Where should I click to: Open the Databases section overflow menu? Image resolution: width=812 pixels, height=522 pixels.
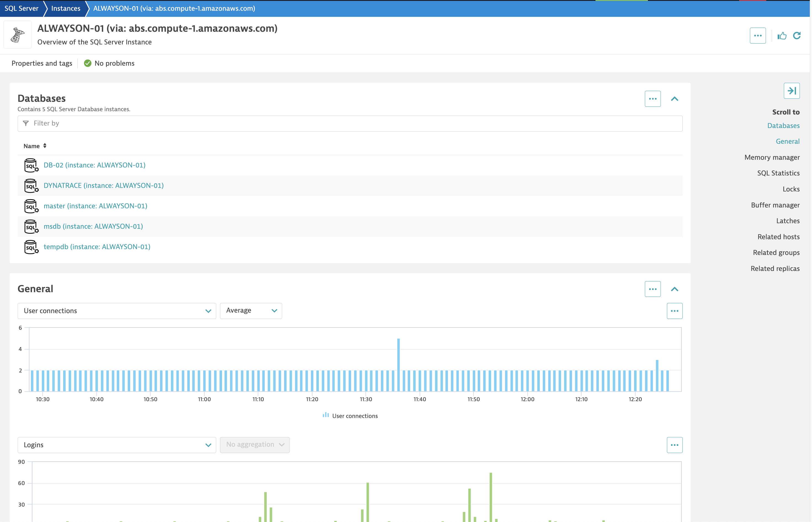click(652, 98)
